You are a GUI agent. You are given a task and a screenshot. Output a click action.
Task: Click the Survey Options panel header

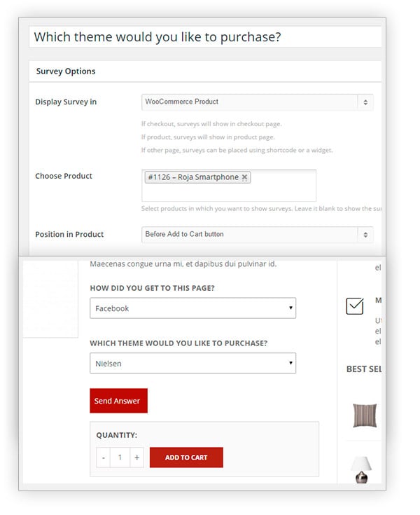click(205, 71)
